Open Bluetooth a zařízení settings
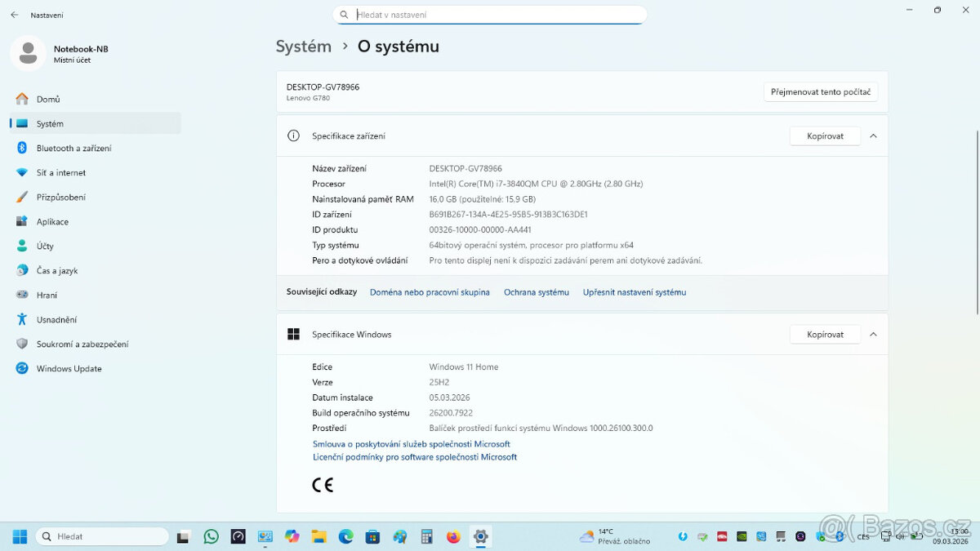The height and width of the screenshot is (551, 980). pos(75,148)
